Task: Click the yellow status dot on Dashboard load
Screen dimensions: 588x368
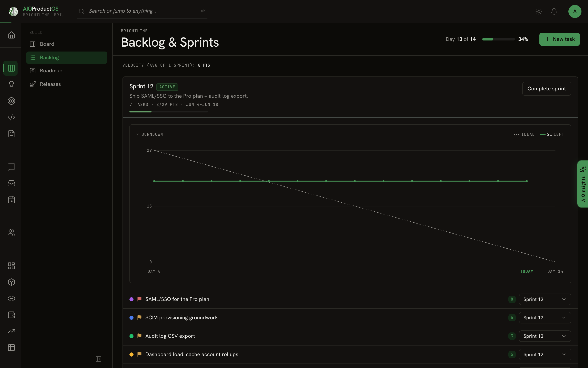Action: click(x=131, y=354)
